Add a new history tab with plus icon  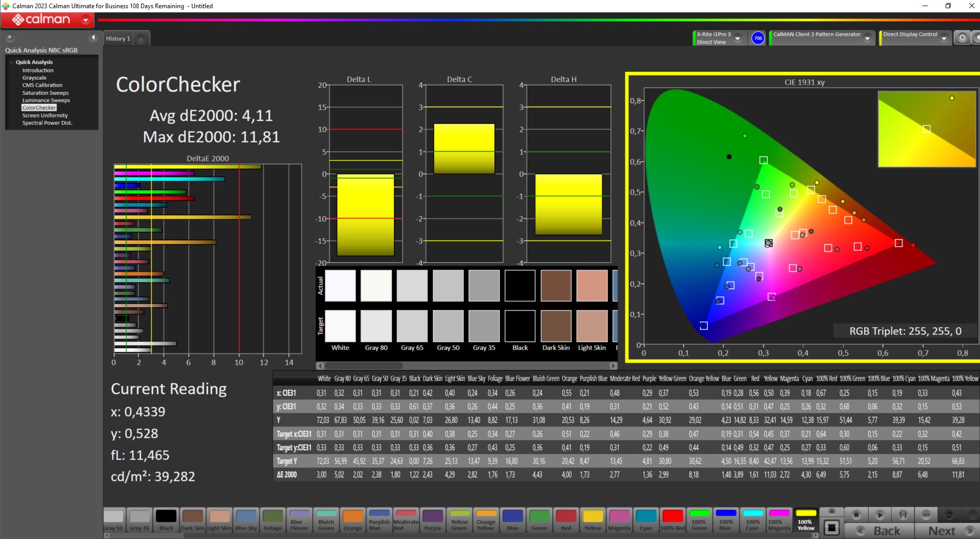(141, 39)
